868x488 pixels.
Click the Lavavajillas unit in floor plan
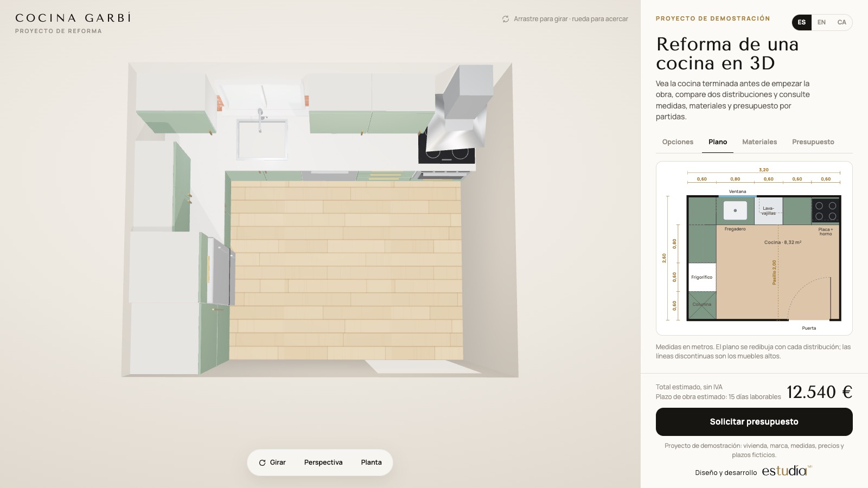tap(769, 210)
